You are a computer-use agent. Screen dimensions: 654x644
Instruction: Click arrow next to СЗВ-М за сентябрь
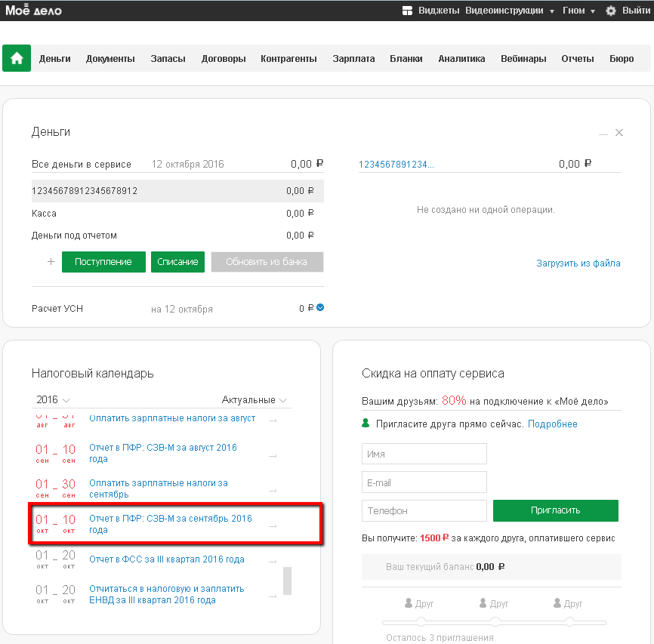point(273,526)
